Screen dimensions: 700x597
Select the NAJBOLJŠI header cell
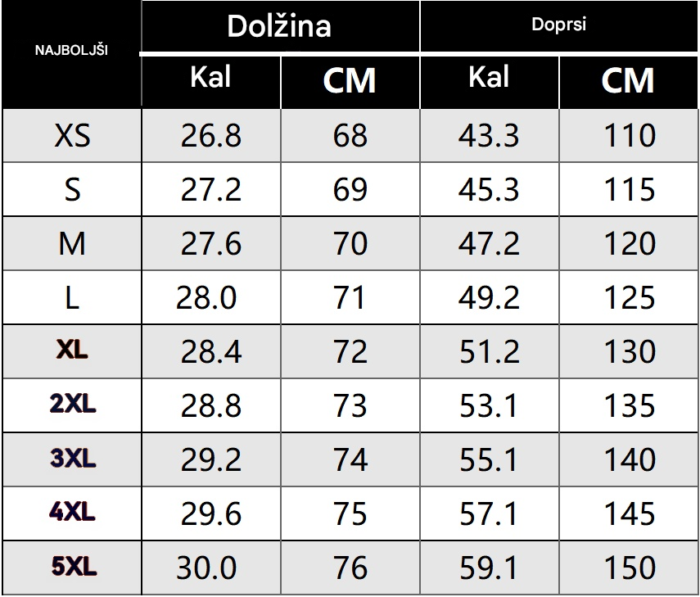(72, 50)
